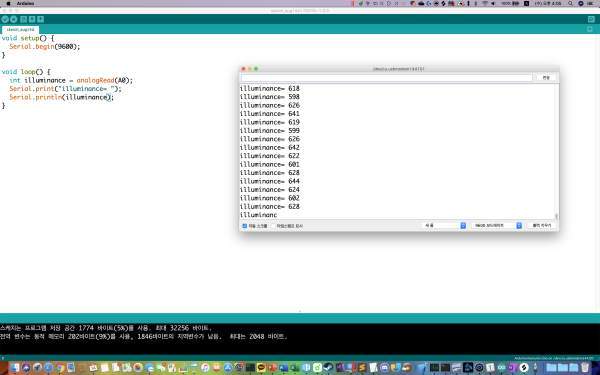Click the 전송 send button in Serial Monitor
Viewport: 600px width, 375px height.
pyautogui.click(x=546, y=78)
